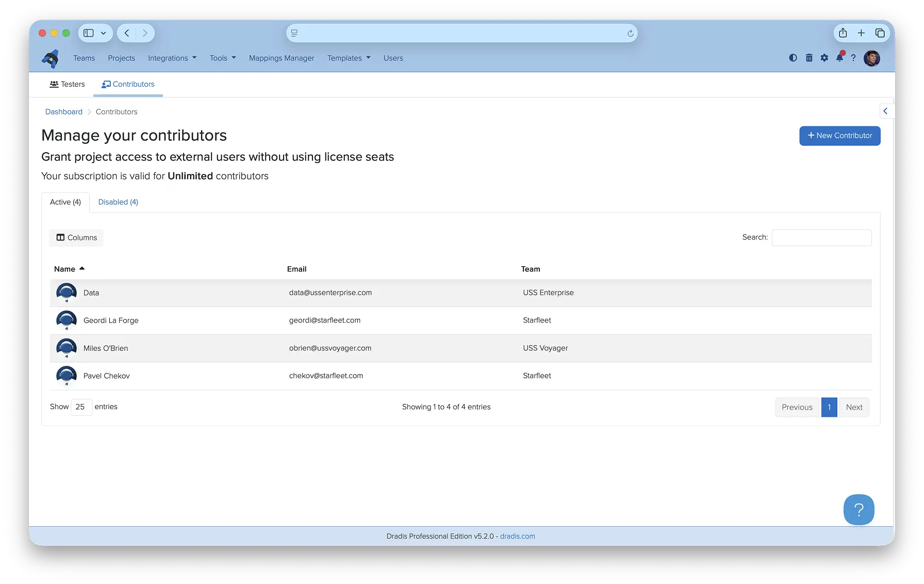Screen dimensions: 924x584
Task: Collapse the side panel chevron
Action: [x=885, y=111]
